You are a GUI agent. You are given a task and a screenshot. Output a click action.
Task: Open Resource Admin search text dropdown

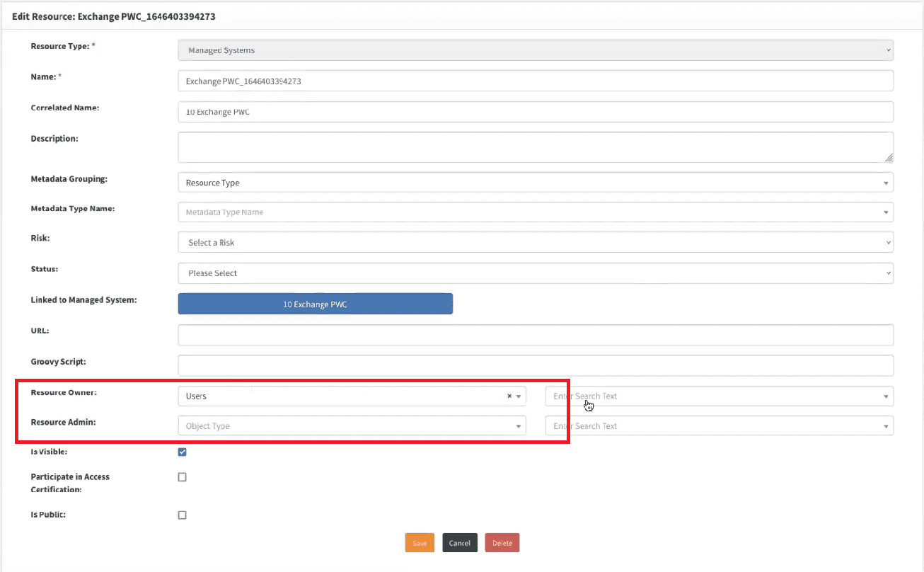pyautogui.click(x=719, y=426)
